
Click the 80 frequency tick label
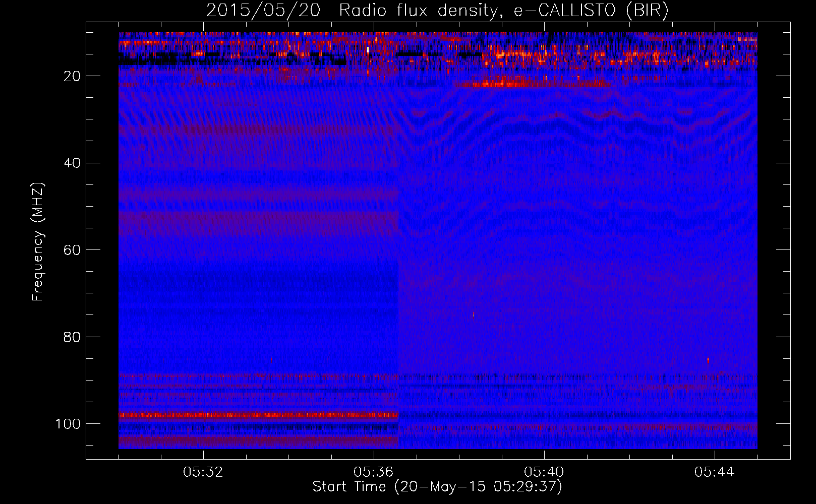pos(73,337)
